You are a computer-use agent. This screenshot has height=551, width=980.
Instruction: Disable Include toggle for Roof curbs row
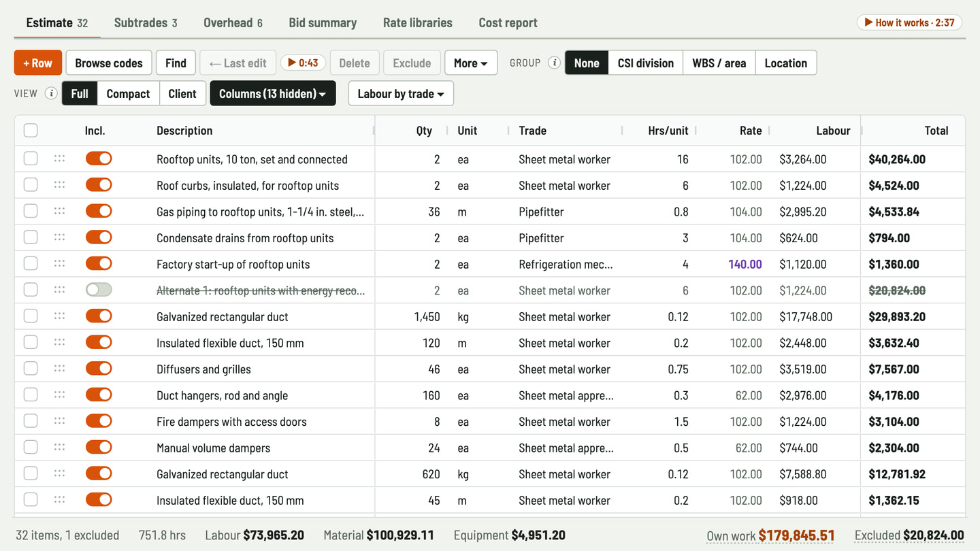point(99,185)
